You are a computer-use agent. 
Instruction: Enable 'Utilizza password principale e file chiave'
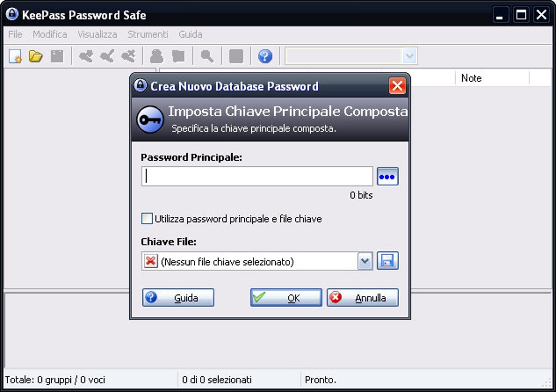pyautogui.click(x=147, y=219)
